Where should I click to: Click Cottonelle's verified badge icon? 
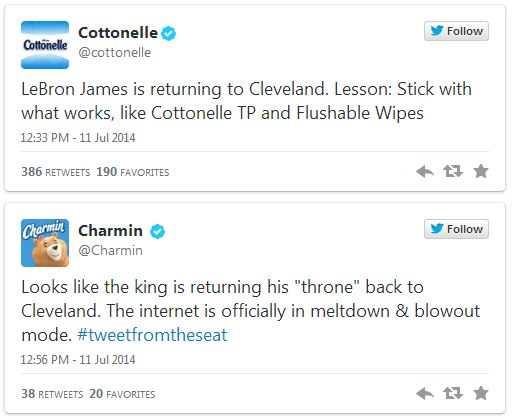169,33
